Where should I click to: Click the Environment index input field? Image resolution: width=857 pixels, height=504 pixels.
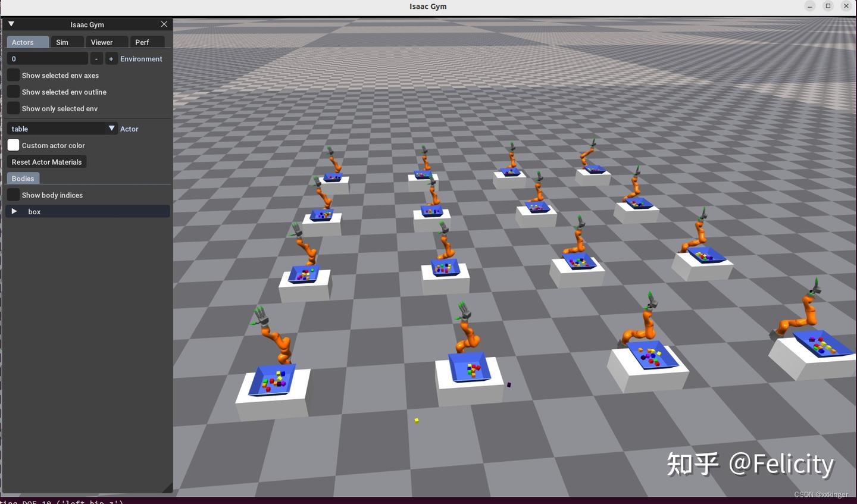pyautogui.click(x=48, y=59)
